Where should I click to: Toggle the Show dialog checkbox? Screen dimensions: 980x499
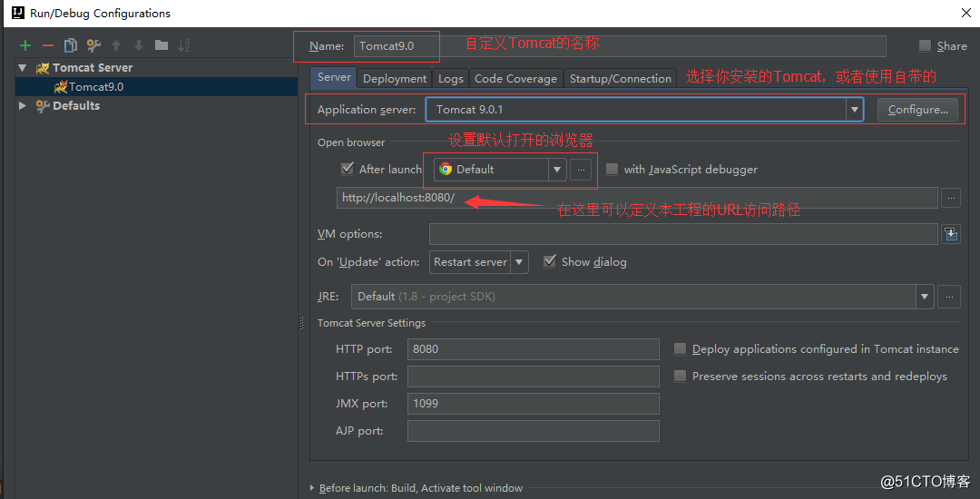pyautogui.click(x=550, y=261)
